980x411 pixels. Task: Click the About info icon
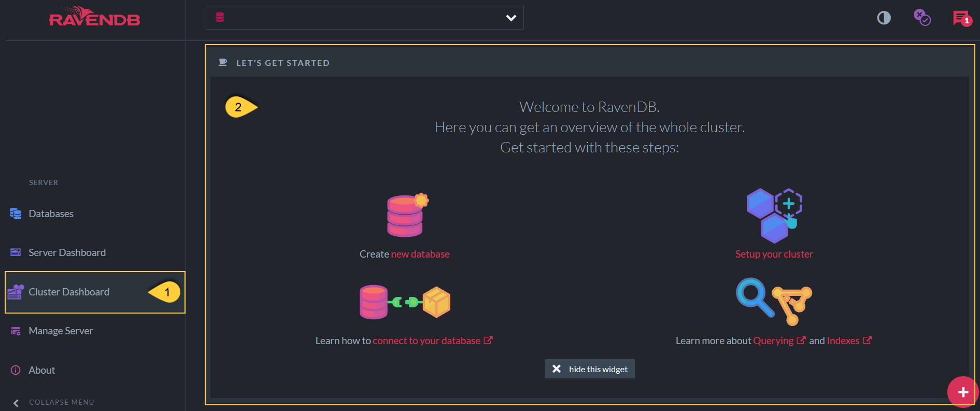pyautogui.click(x=16, y=370)
